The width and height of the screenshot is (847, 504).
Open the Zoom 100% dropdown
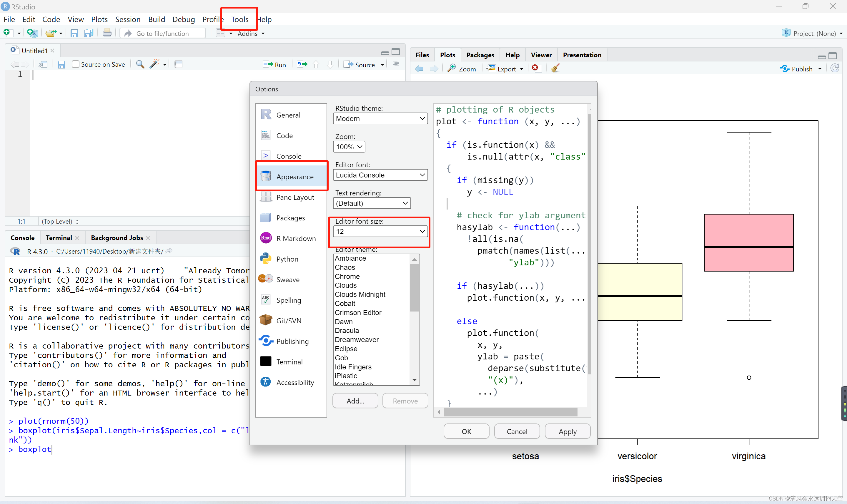pyautogui.click(x=349, y=147)
